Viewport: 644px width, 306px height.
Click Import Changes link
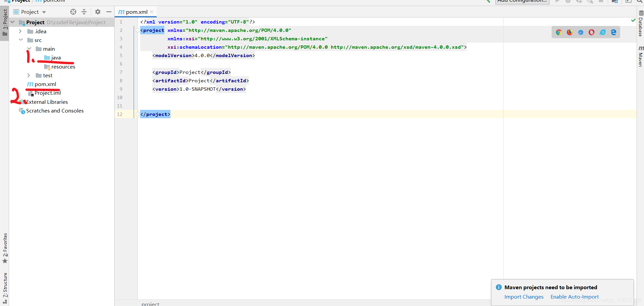coord(524,297)
